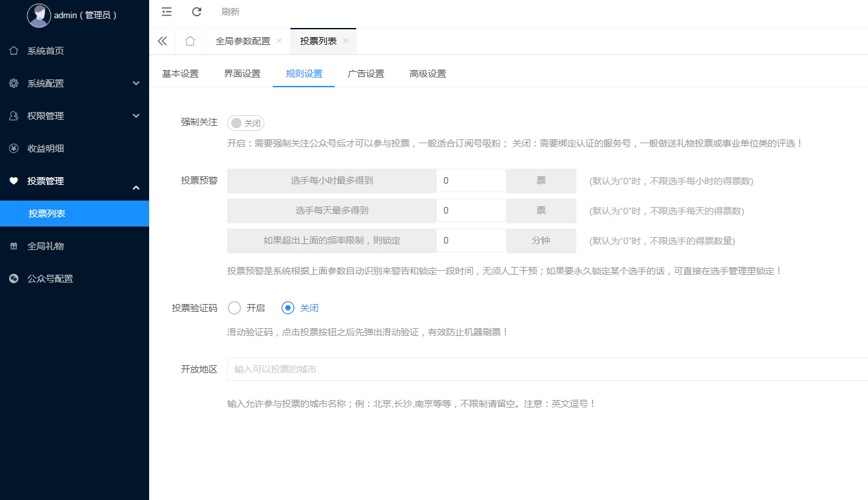The width and height of the screenshot is (868, 500).
Task: Focus the 开放地区 city input field
Action: (x=548, y=369)
